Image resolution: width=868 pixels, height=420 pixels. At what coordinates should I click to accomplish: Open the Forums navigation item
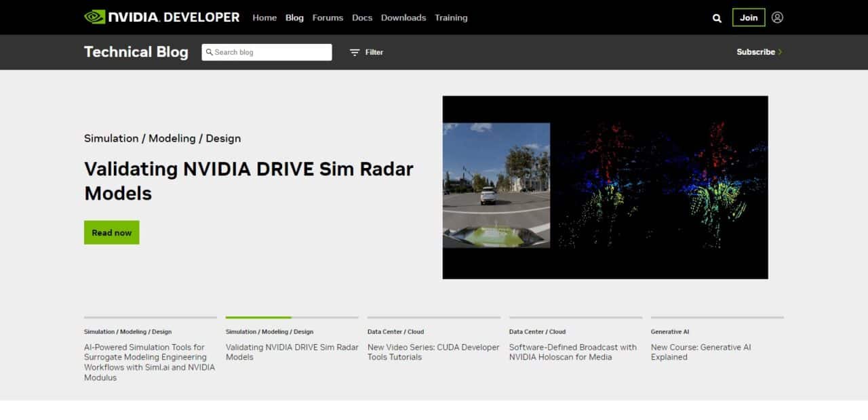pos(328,18)
